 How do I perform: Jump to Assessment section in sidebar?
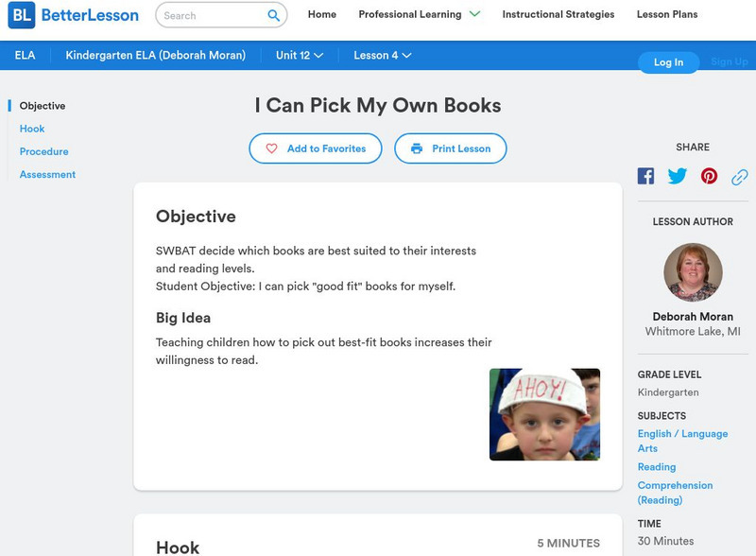(47, 175)
